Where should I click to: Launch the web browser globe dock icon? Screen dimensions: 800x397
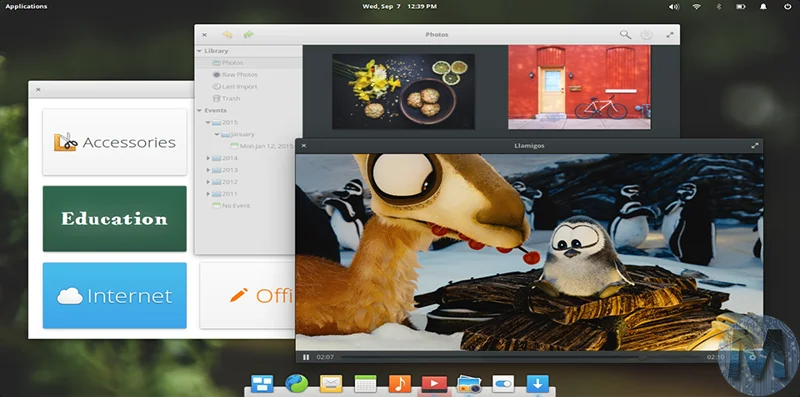click(296, 383)
